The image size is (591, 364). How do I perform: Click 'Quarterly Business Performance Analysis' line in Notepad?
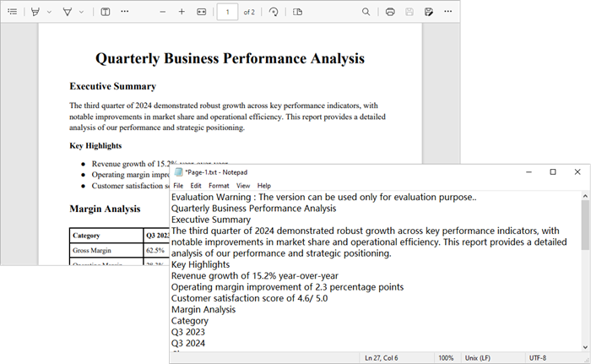point(253,209)
